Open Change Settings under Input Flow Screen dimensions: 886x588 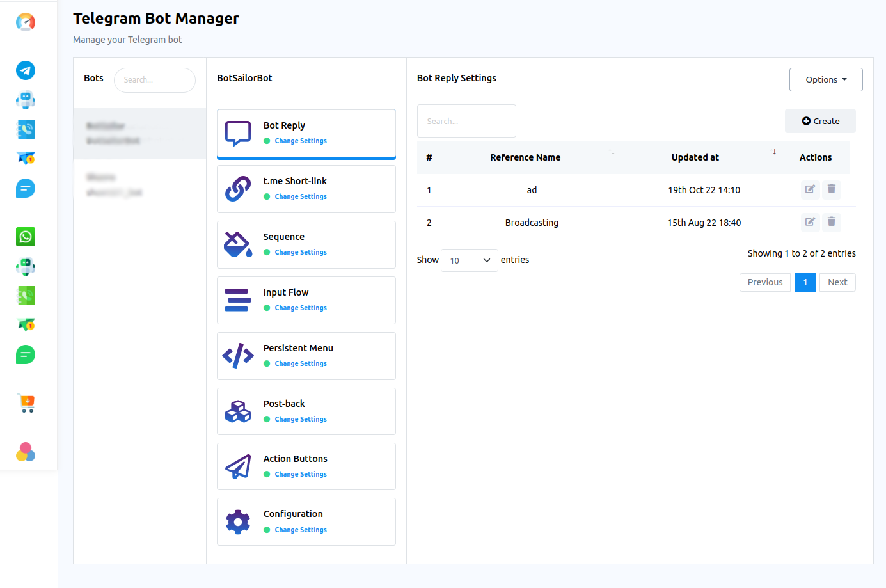(x=301, y=308)
